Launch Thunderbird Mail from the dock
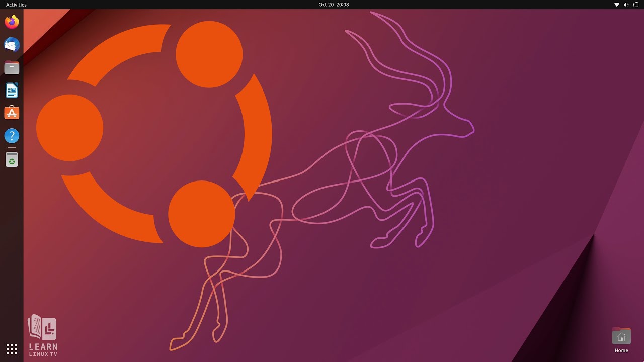 [12, 45]
